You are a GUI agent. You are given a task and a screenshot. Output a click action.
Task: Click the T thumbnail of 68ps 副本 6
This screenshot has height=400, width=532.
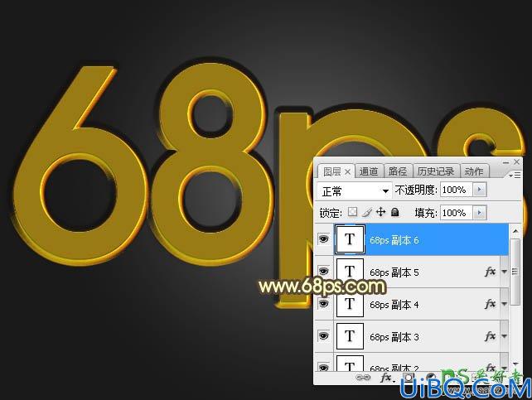click(x=350, y=239)
